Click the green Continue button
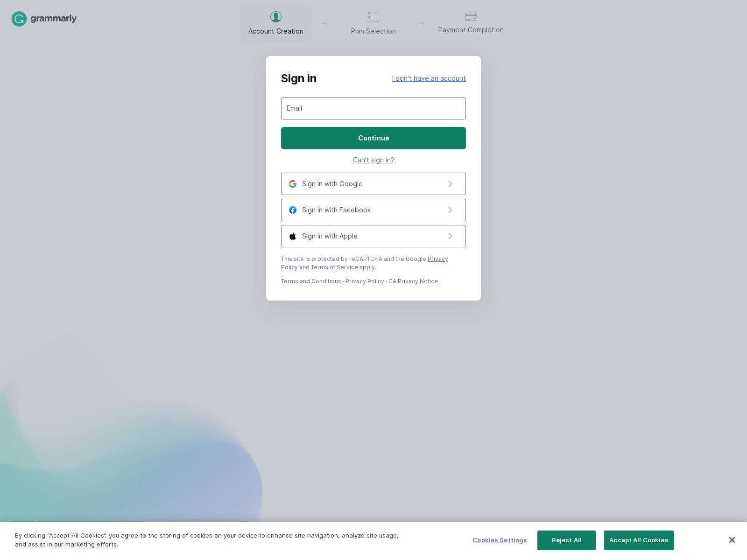Image resolution: width=747 pixels, height=560 pixels. pos(373,138)
